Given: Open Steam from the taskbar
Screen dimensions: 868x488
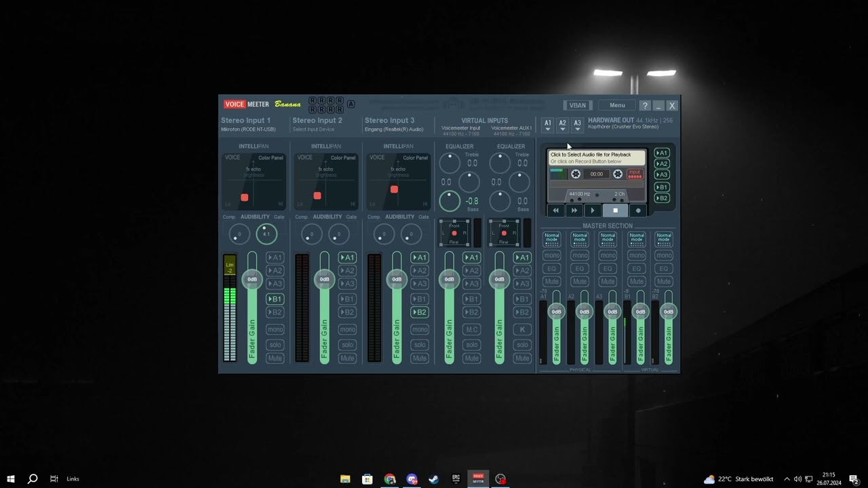Looking at the screenshot, I should coord(434,479).
